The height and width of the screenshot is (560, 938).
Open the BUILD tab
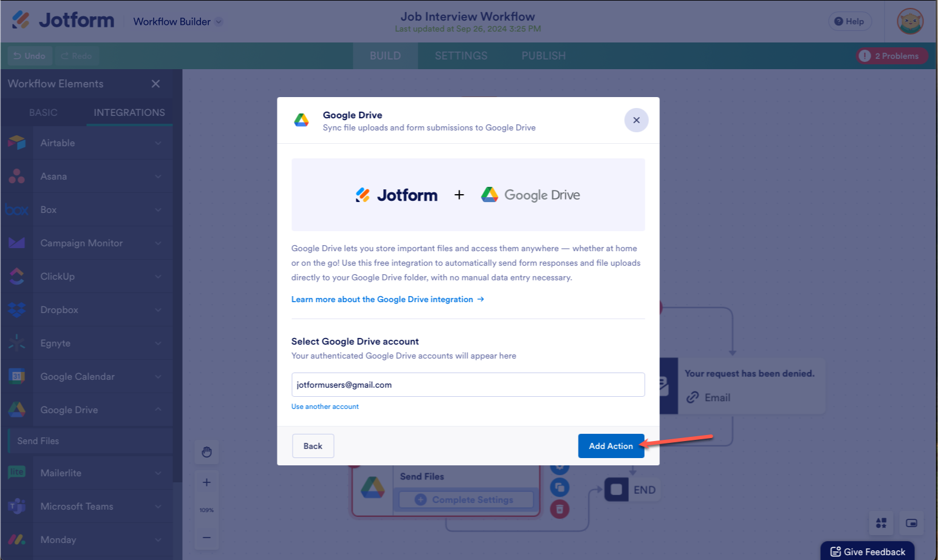click(x=386, y=56)
